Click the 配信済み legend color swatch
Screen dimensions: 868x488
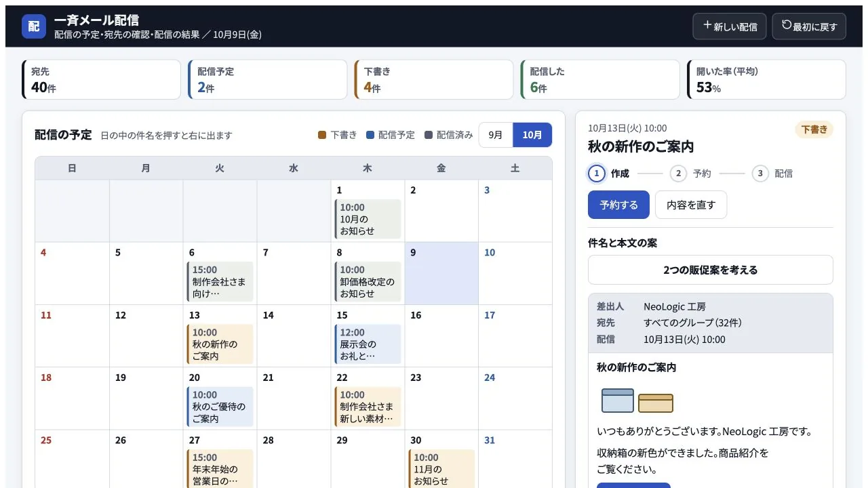coord(428,135)
